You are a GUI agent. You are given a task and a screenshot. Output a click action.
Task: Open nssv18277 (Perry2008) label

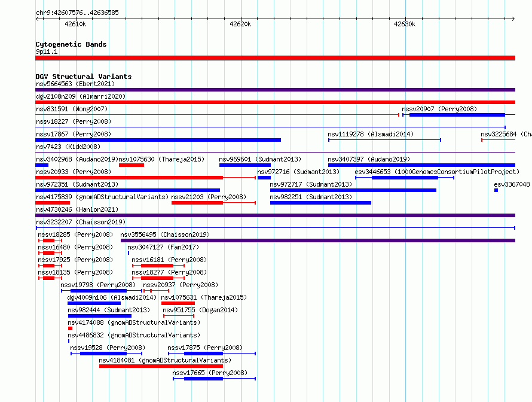click(169, 272)
